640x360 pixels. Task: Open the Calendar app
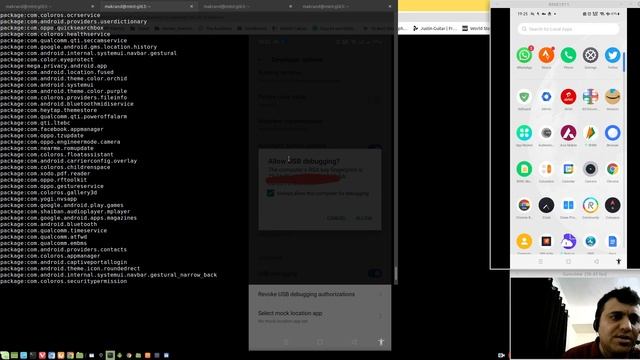568,169
